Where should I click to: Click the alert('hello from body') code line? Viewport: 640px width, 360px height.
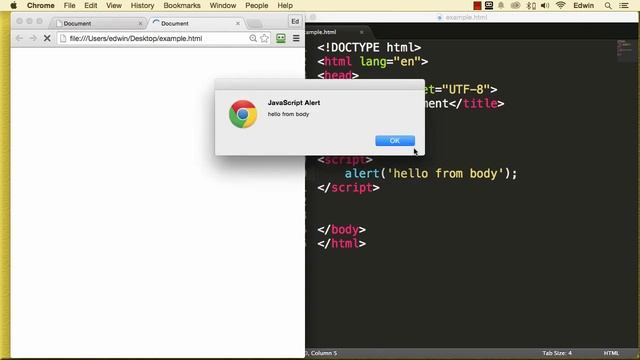pos(431,173)
